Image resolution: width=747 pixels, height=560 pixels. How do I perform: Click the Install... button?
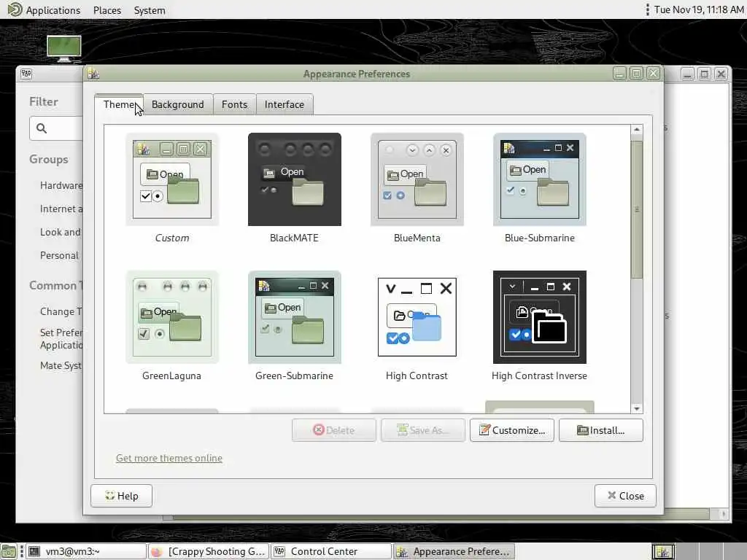pos(601,430)
